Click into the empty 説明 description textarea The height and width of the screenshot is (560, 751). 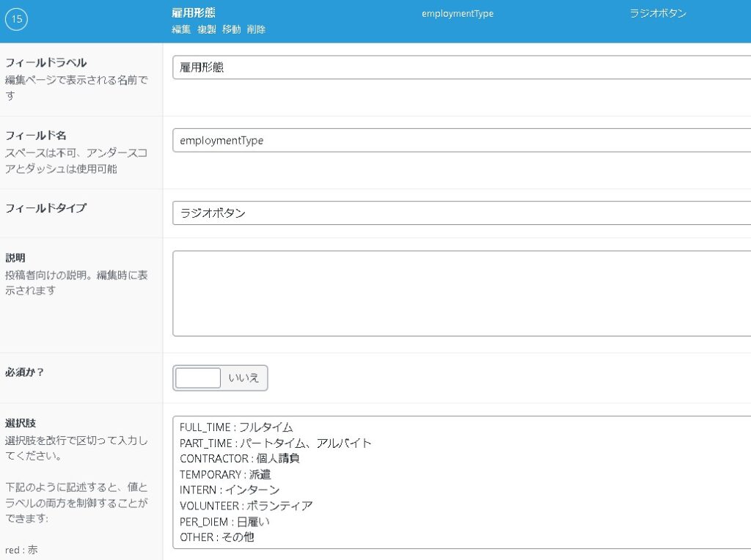point(461,293)
